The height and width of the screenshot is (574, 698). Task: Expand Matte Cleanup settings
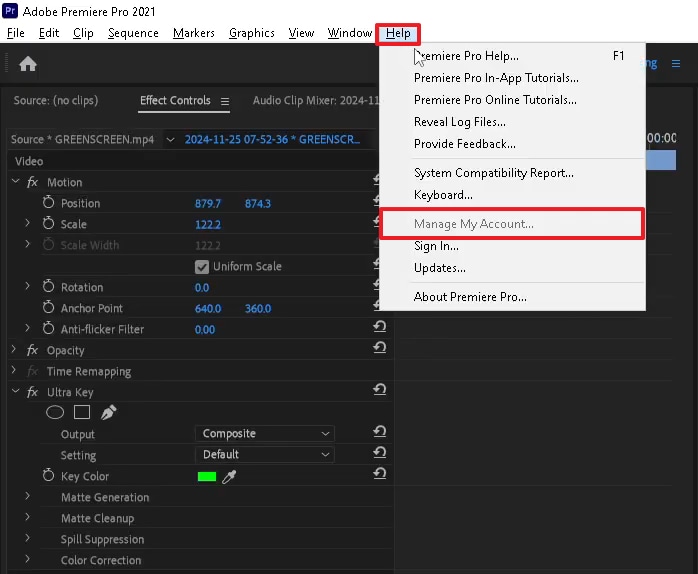[27, 517]
